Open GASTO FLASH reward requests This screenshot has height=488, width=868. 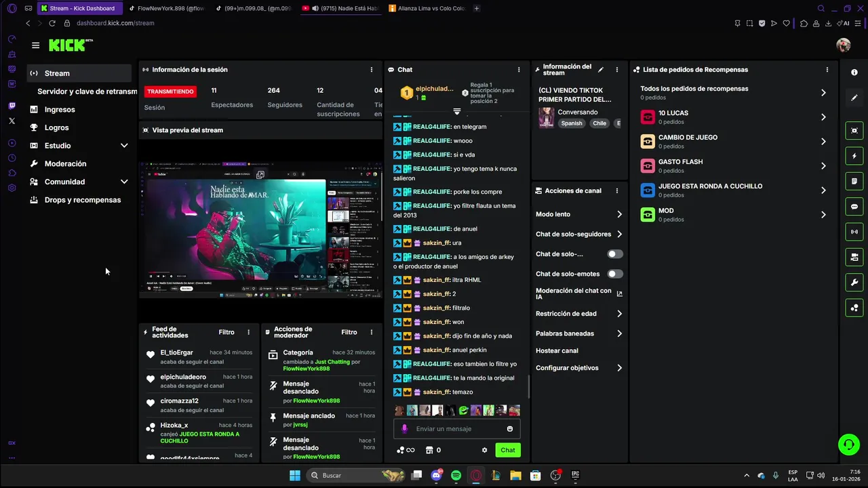coord(734,166)
